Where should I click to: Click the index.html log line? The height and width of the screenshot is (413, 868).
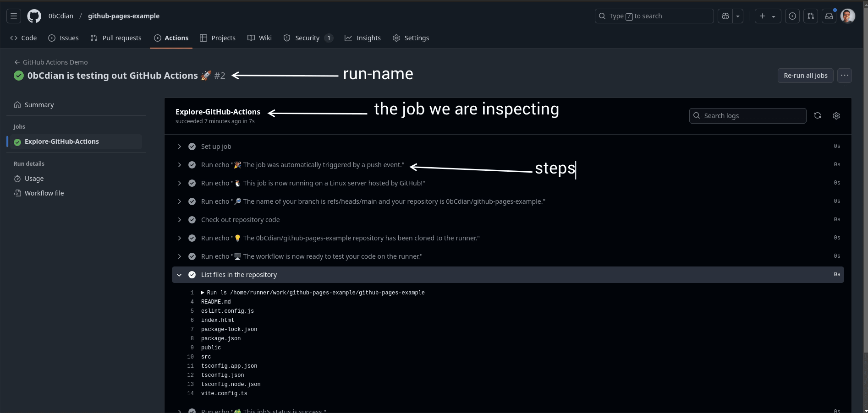point(218,320)
